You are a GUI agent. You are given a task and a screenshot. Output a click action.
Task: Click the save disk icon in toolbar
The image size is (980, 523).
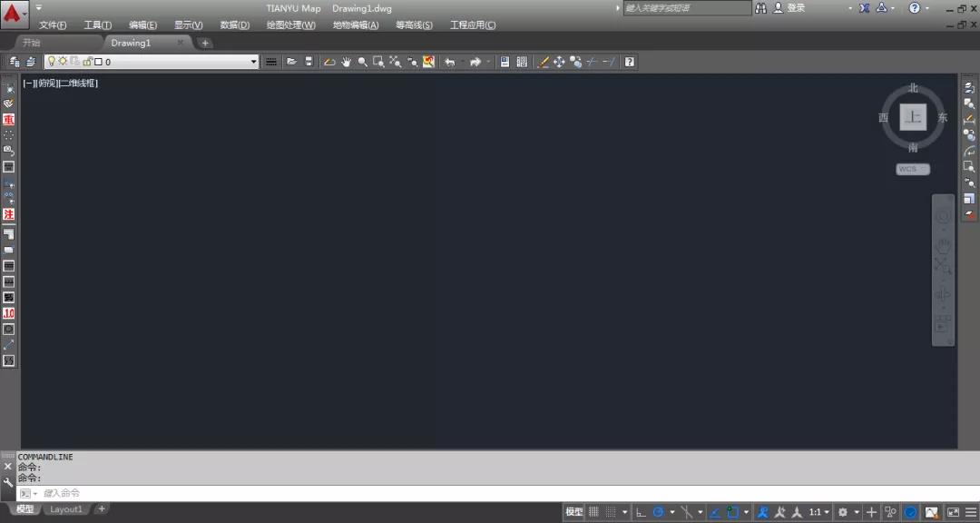[x=309, y=62]
